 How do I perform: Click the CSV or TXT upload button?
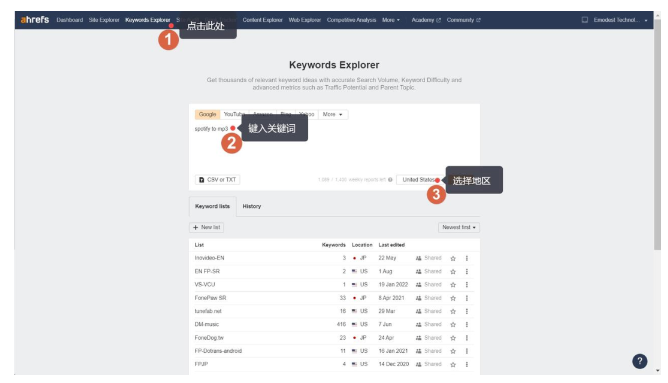pos(217,180)
